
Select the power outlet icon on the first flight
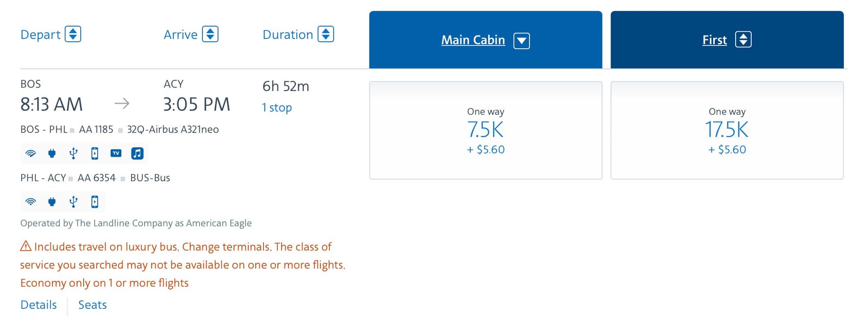click(52, 153)
